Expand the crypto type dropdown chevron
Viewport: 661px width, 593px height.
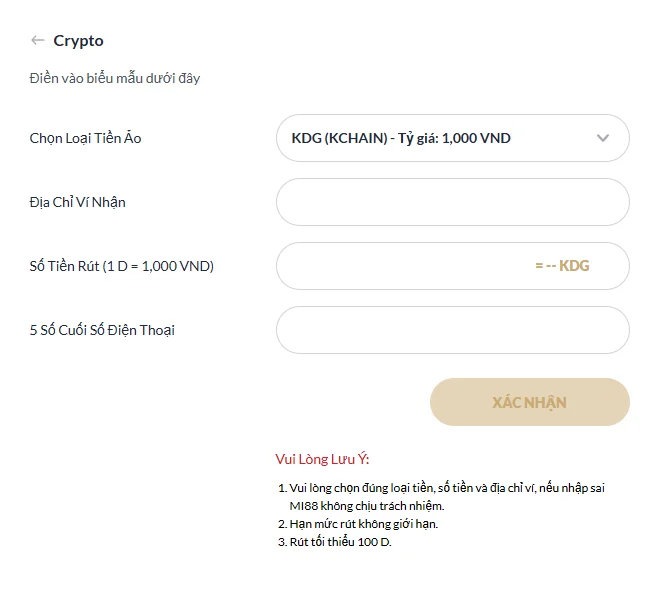602,138
